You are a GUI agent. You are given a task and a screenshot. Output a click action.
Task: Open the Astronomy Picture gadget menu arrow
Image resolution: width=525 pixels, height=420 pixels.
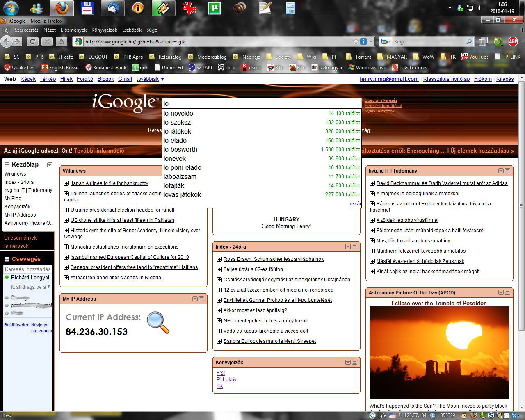pyautogui.click(x=501, y=292)
